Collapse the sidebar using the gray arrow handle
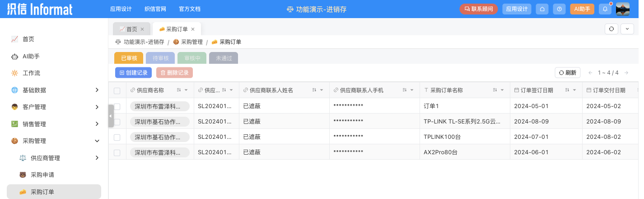The image size is (644, 199). [111, 116]
